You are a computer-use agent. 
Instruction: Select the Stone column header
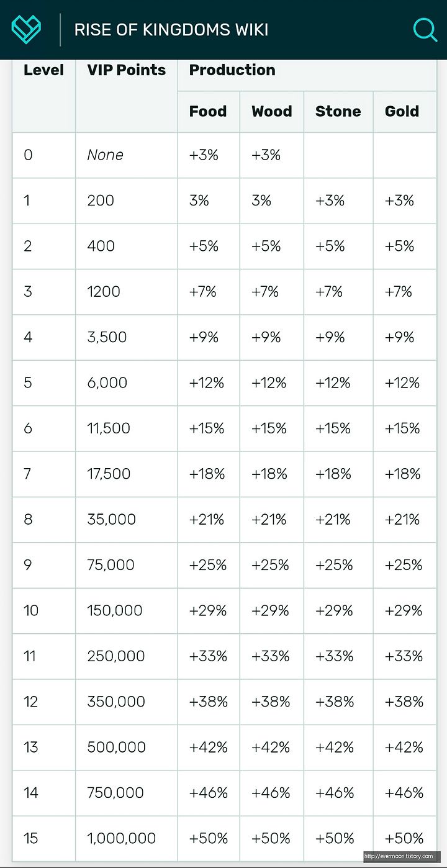338,112
